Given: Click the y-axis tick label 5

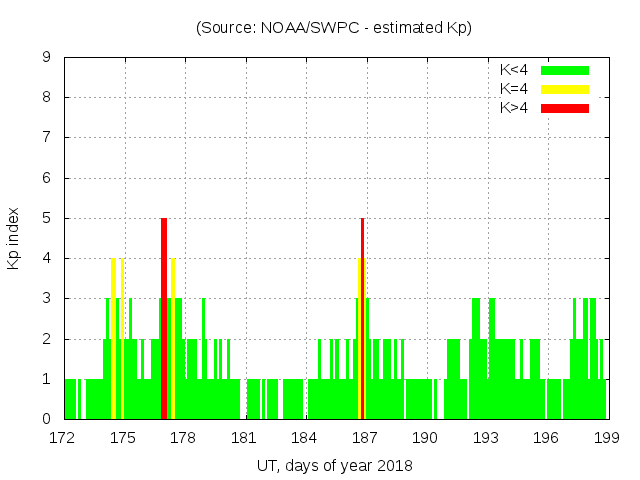Looking at the screenshot, I should 47,218.
